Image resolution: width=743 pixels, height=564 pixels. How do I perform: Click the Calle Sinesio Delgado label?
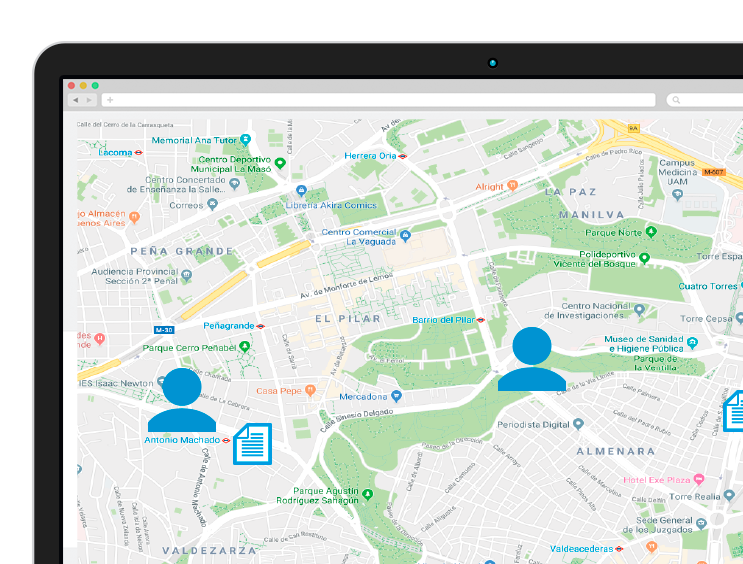pyautogui.click(x=356, y=420)
